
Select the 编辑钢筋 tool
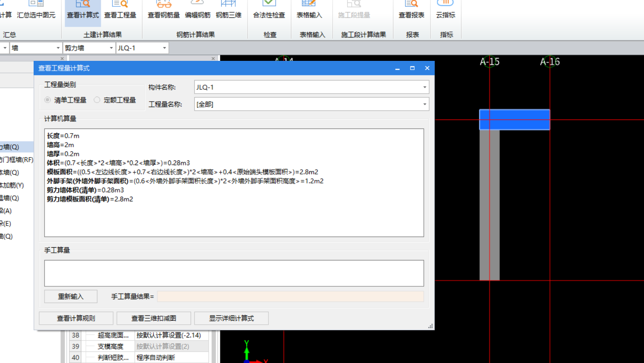[x=198, y=9]
